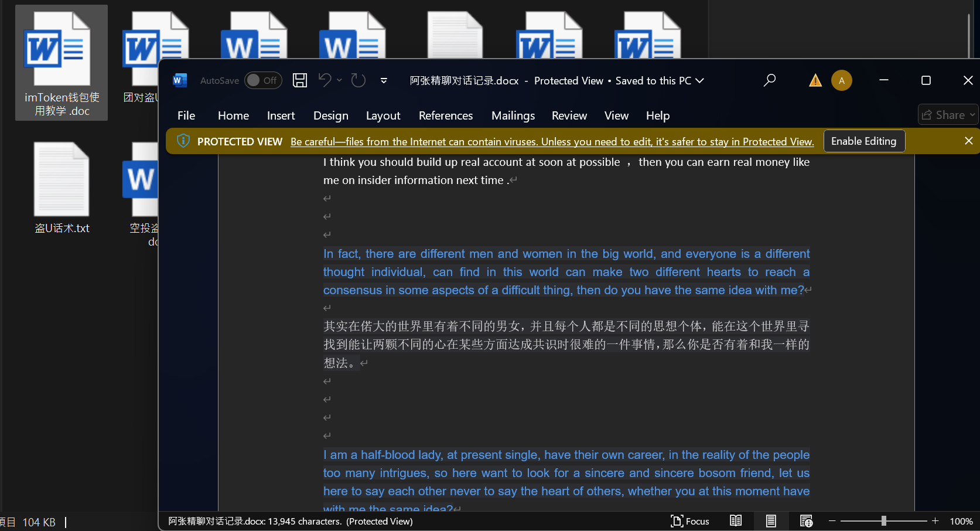Image resolution: width=980 pixels, height=531 pixels.
Task: Select the 盗U话术.txt file
Action: (x=62, y=188)
